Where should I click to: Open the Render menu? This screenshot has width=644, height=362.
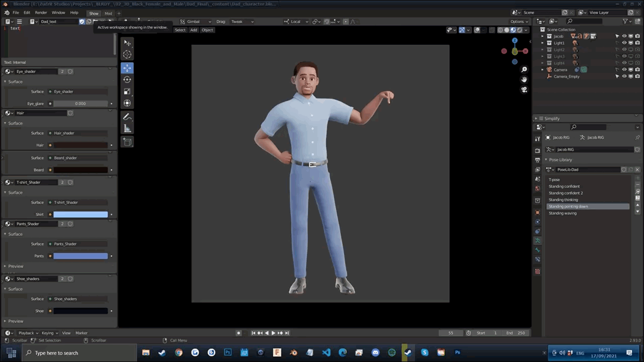pos(41,13)
